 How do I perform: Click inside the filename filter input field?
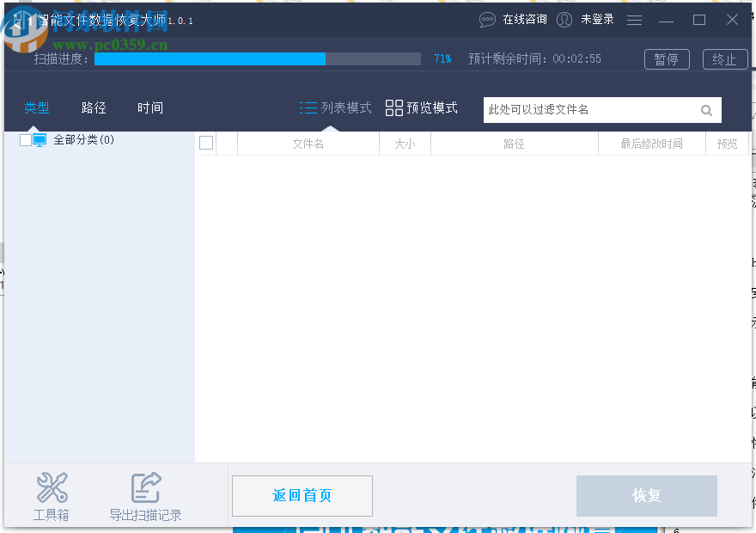pyautogui.click(x=593, y=110)
